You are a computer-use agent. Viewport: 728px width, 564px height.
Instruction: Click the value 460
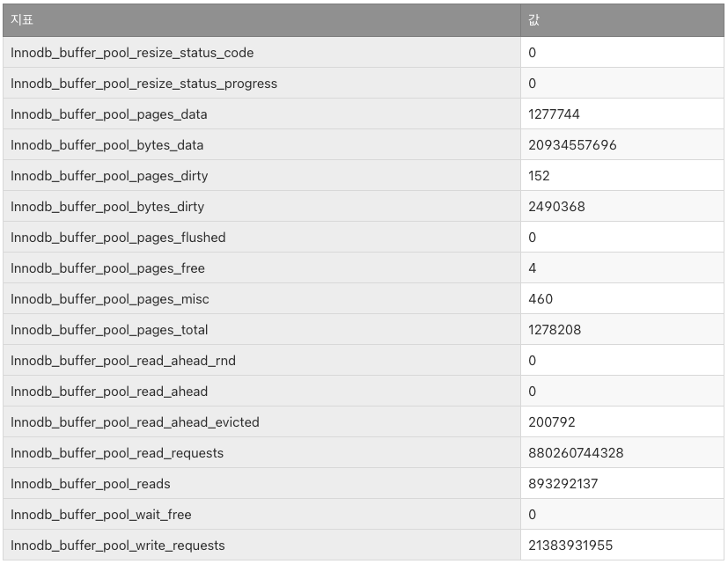540,299
